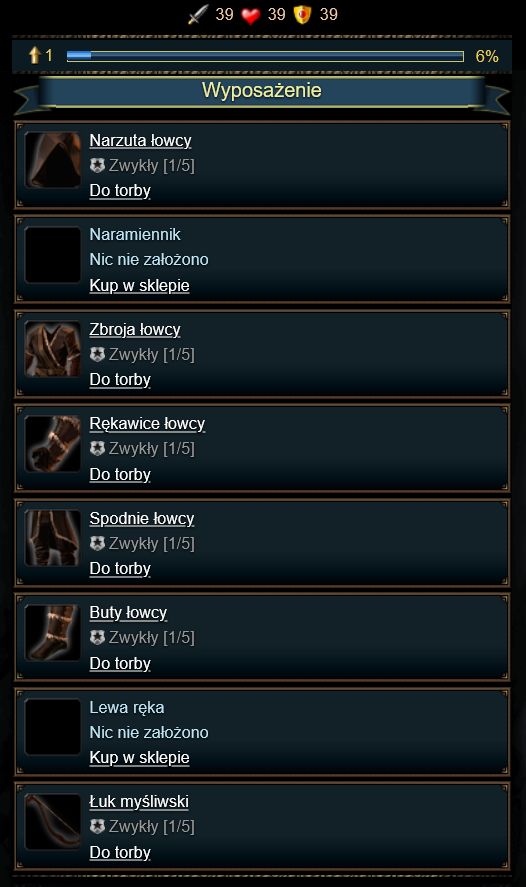Screen dimensions: 526x887
Task: Click the Rękawice łowcy gloves icon
Action: pos(53,444)
